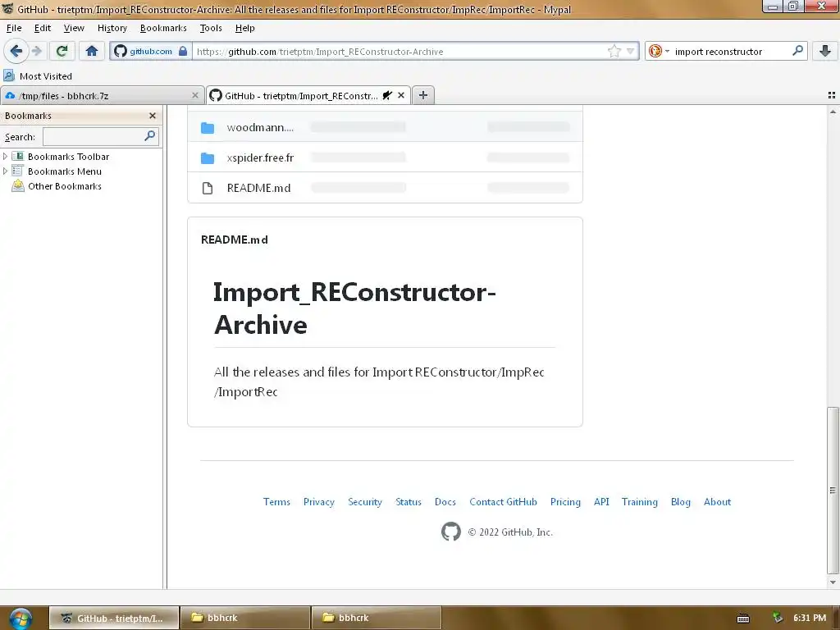Open the woodmann folder in repo
This screenshot has width=840, height=630.
click(x=260, y=127)
